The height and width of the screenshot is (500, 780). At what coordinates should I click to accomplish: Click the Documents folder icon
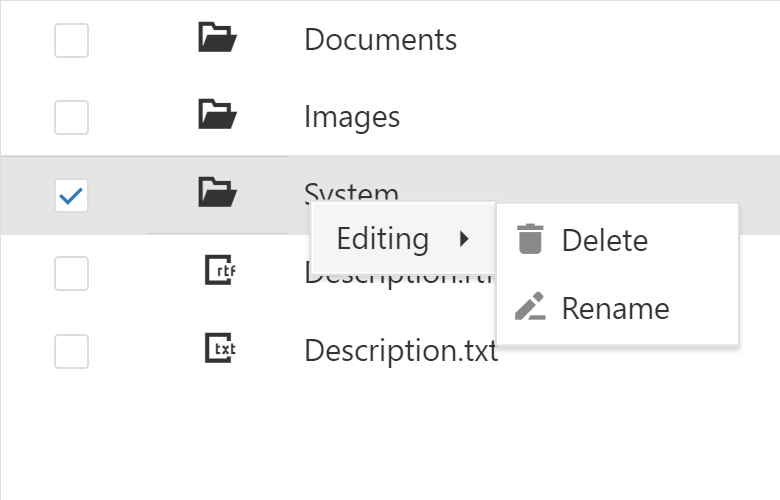click(217, 37)
